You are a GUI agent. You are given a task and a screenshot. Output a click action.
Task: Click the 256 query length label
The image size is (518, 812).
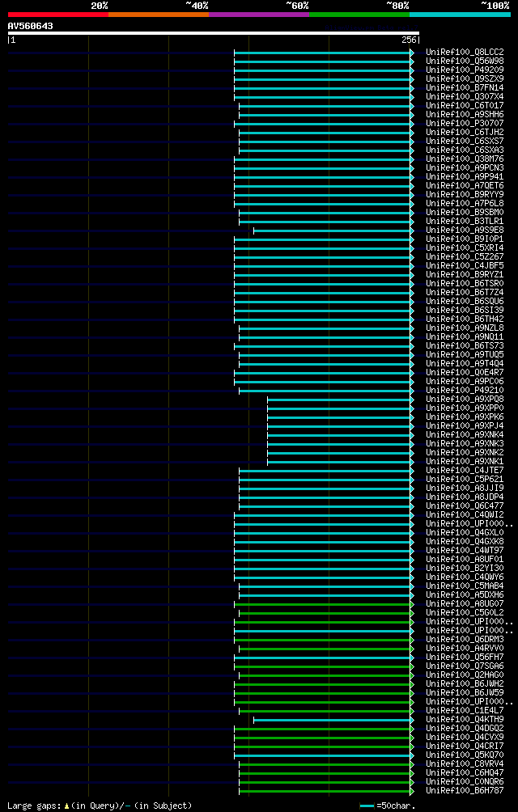point(409,40)
